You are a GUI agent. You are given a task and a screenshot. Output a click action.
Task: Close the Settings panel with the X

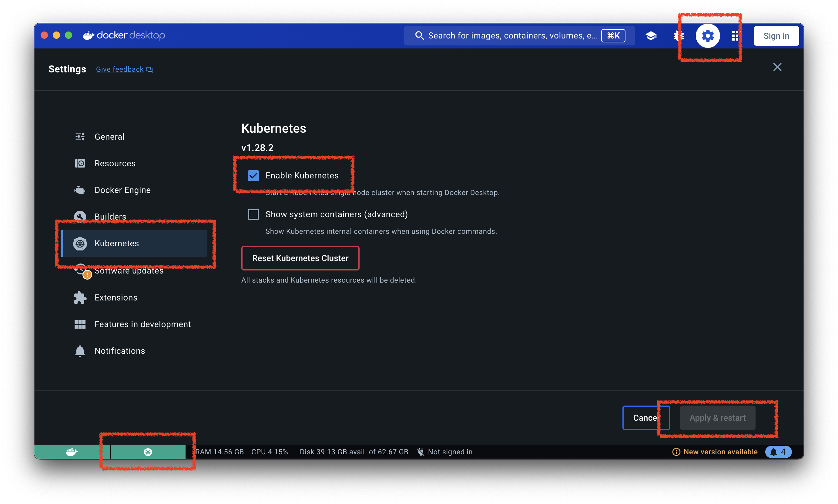pyautogui.click(x=777, y=67)
